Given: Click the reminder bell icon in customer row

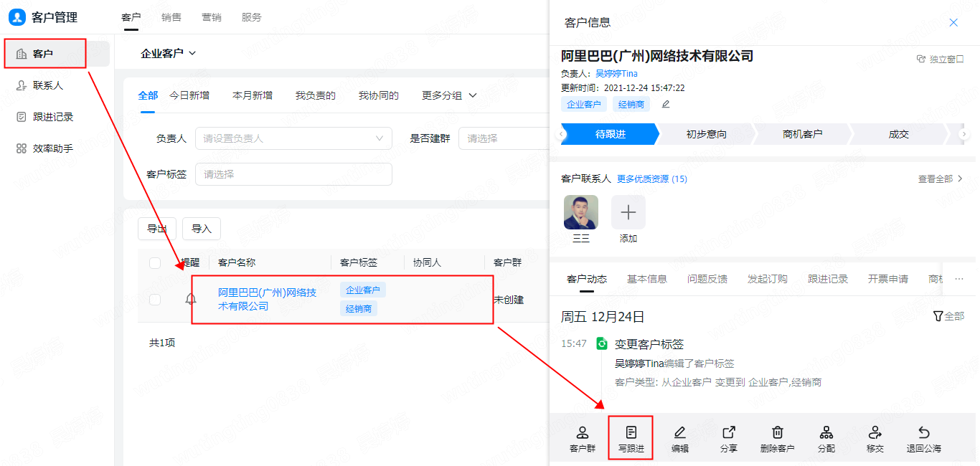Looking at the screenshot, I should [191, 300].
